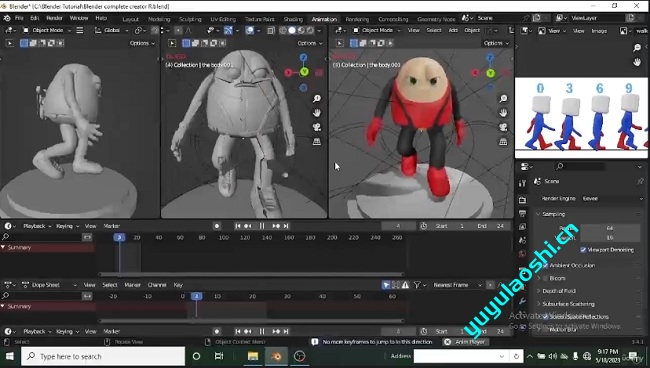Select the pan hand icon in middle viewport
The width and height of the screenshot is (650, 368).
(x=317, y=113)
